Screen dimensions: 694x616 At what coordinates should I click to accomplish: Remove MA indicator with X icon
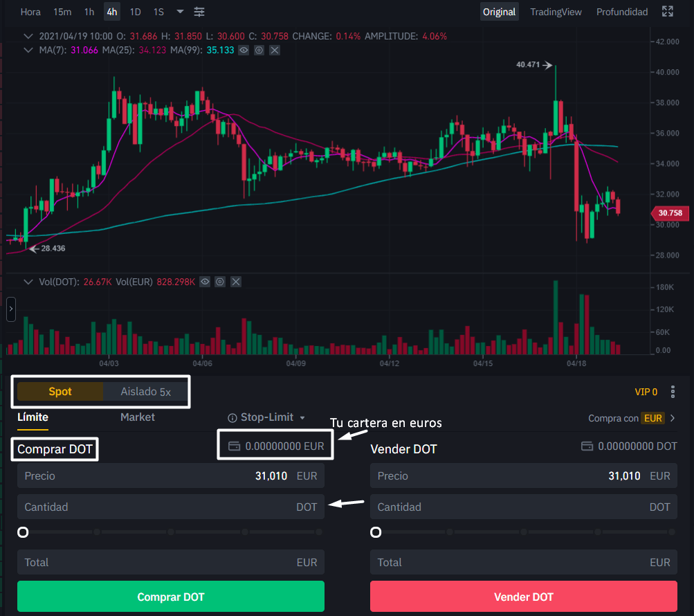[x=275, y=50]
